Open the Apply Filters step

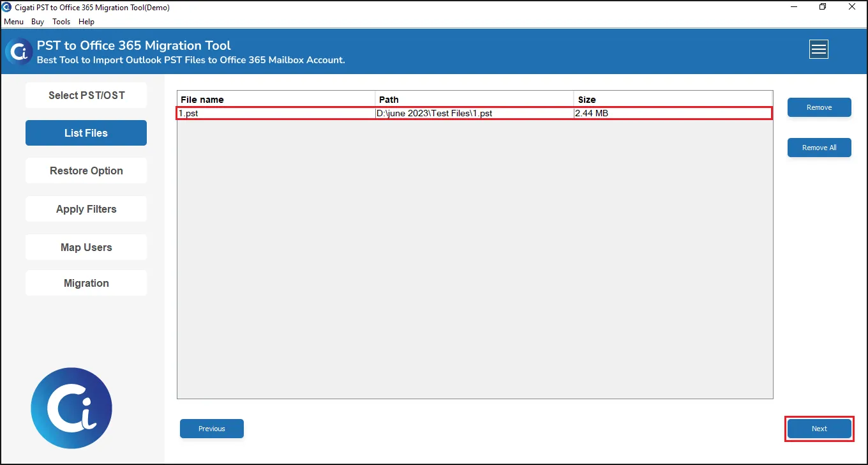pos(86,209)
